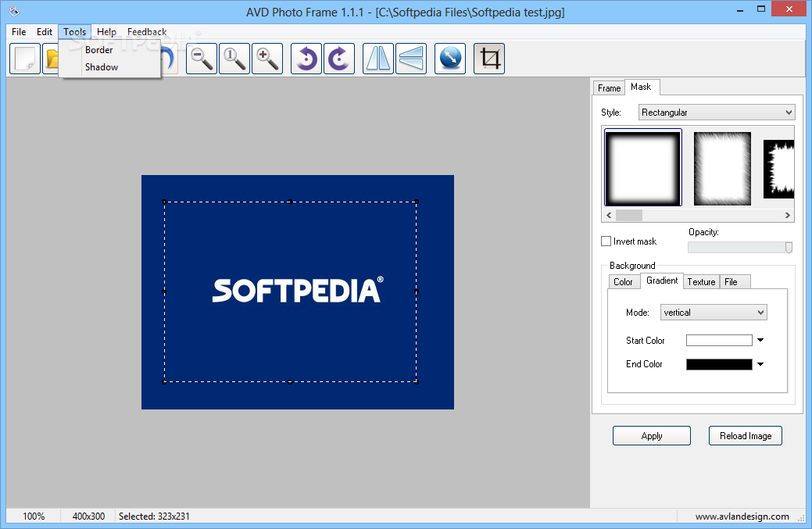Expand the End Color dropdown arrow

760,364
